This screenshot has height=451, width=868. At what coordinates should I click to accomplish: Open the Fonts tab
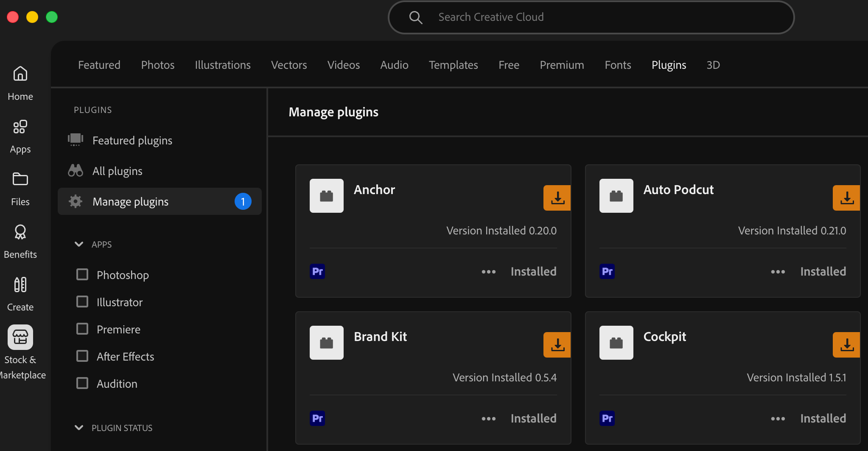tap(618, 65)
